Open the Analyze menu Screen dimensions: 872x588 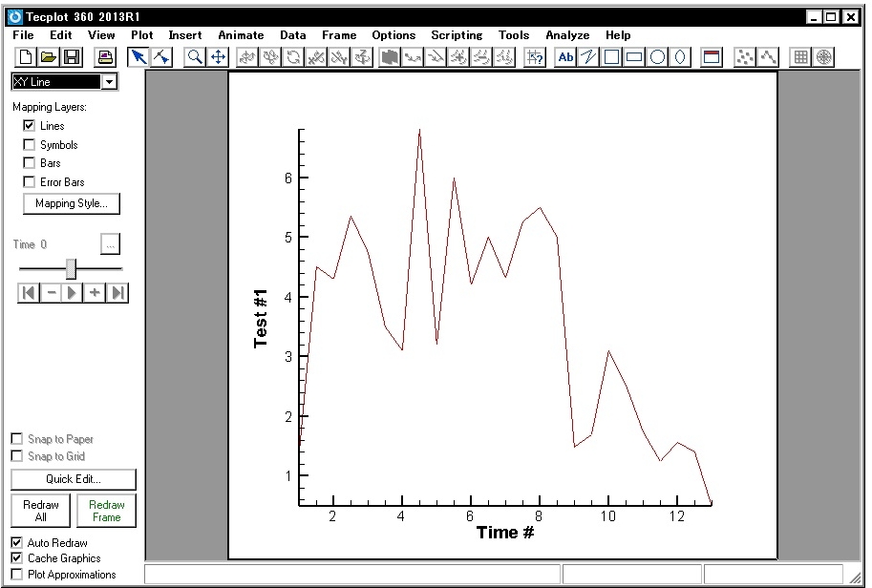tap(567, 35)
